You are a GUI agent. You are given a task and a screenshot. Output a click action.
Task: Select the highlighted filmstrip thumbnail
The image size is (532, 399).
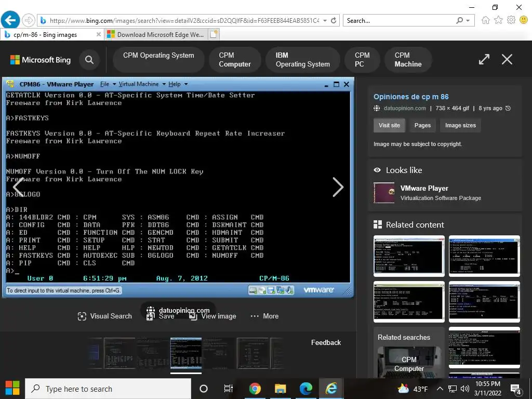186,353
